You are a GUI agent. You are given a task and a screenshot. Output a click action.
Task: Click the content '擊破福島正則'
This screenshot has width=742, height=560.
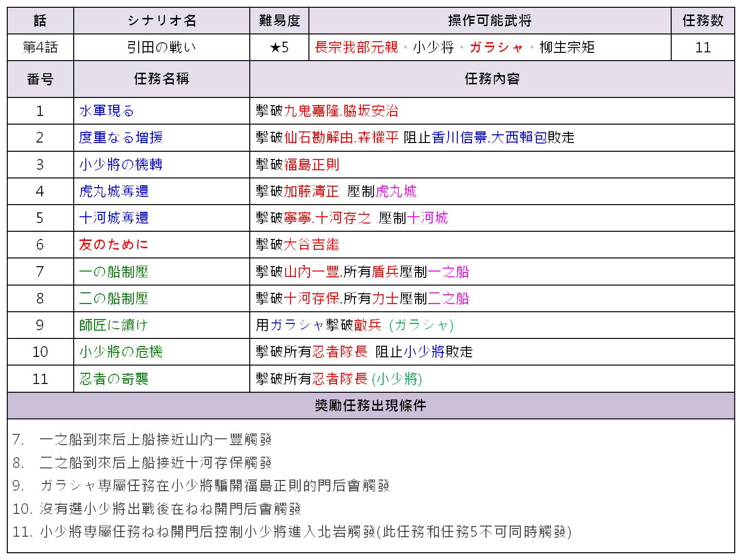point(298,164)
